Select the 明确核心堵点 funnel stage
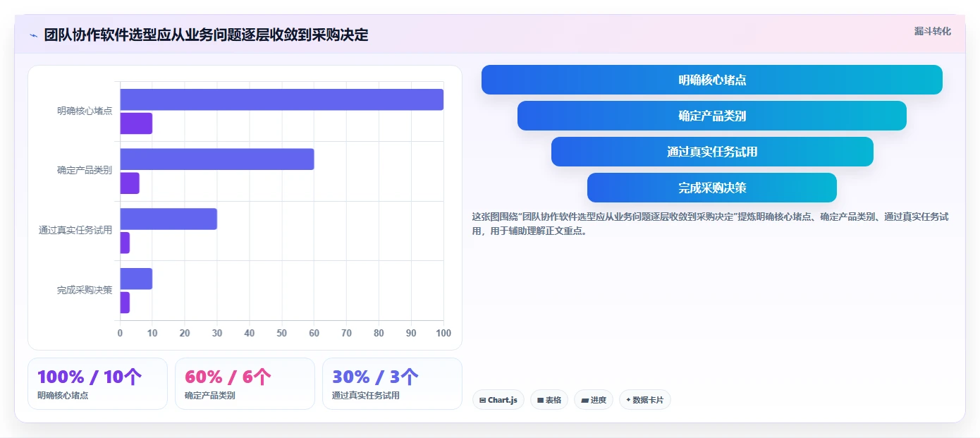 point(712,80)
